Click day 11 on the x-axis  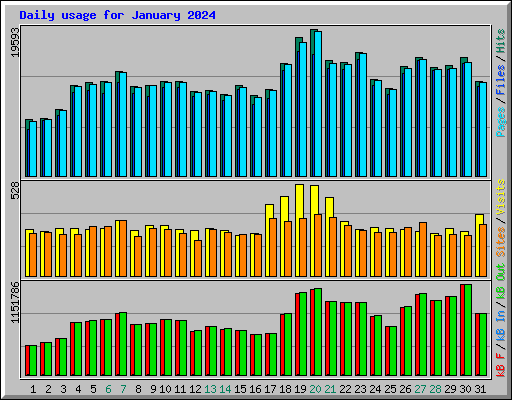[x=180, y=389]
